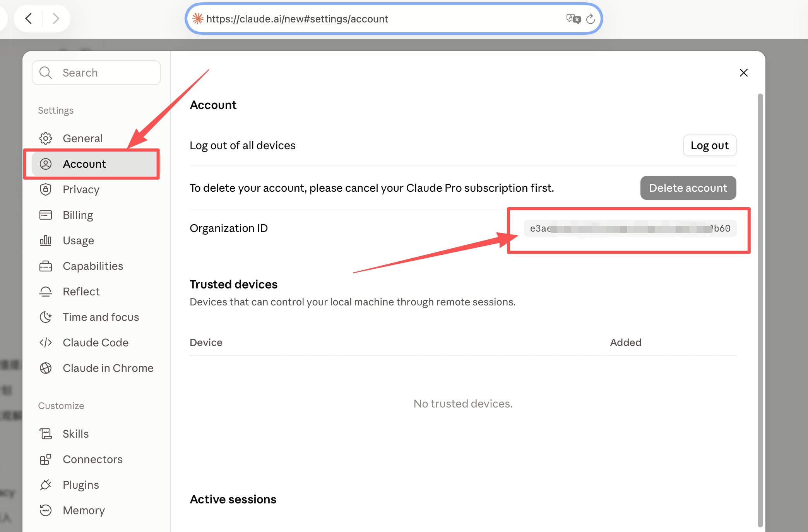This screenshot has height=532, width=808.
Task: Switch to the Reflect section
Action: tap(96, 292)
